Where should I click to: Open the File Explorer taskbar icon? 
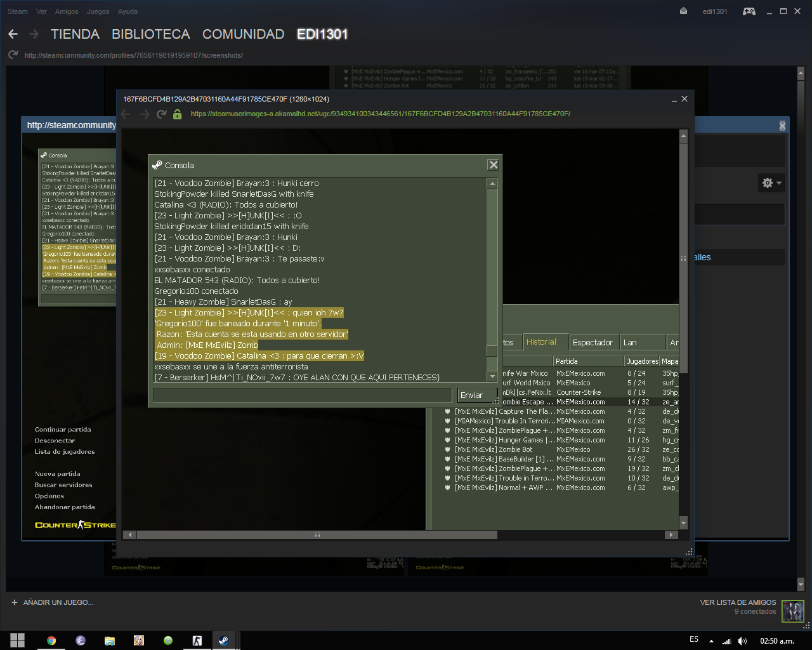(110, 640)
